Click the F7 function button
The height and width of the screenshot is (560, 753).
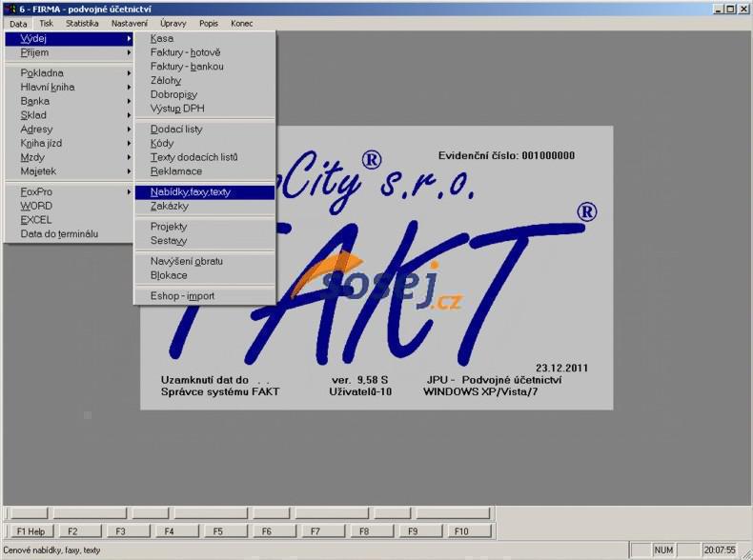(323, 531)
